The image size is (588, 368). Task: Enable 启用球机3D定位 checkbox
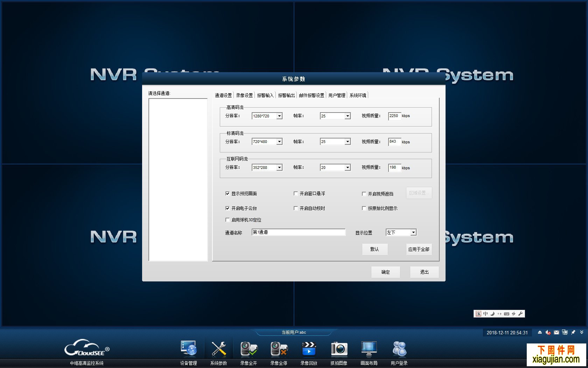pos(227,220)
